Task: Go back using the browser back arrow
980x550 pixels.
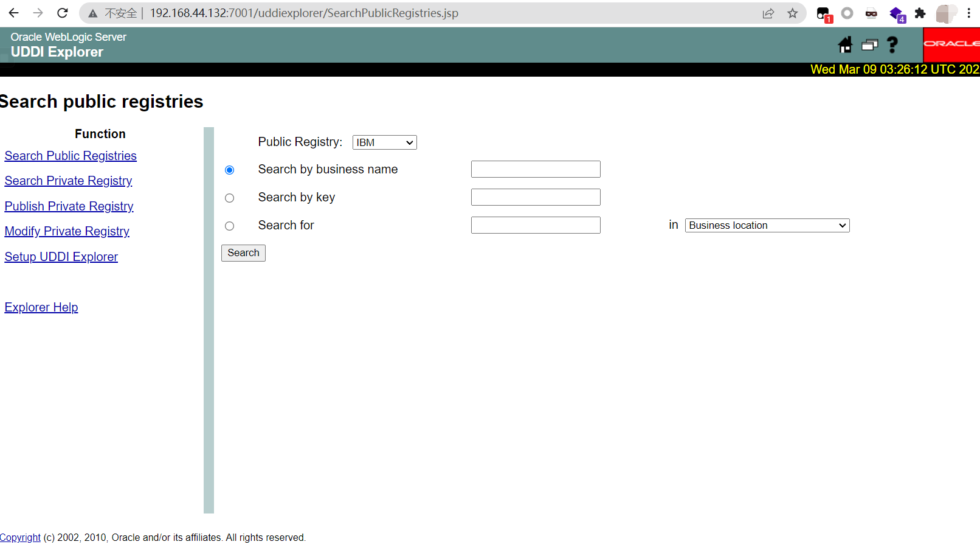Action: coord(14,13)
